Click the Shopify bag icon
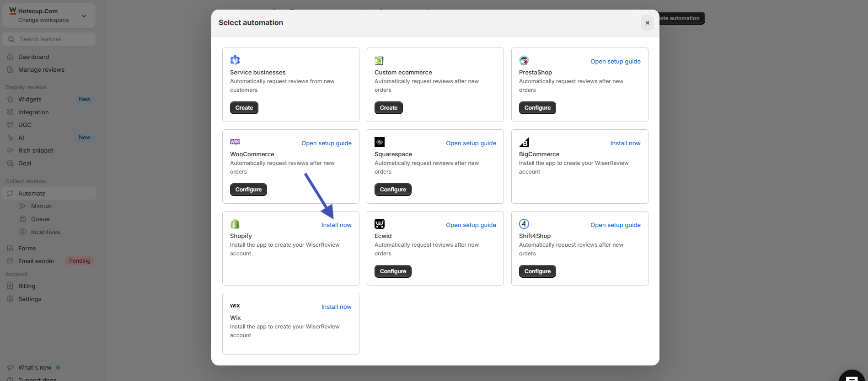 pos(235,224)
